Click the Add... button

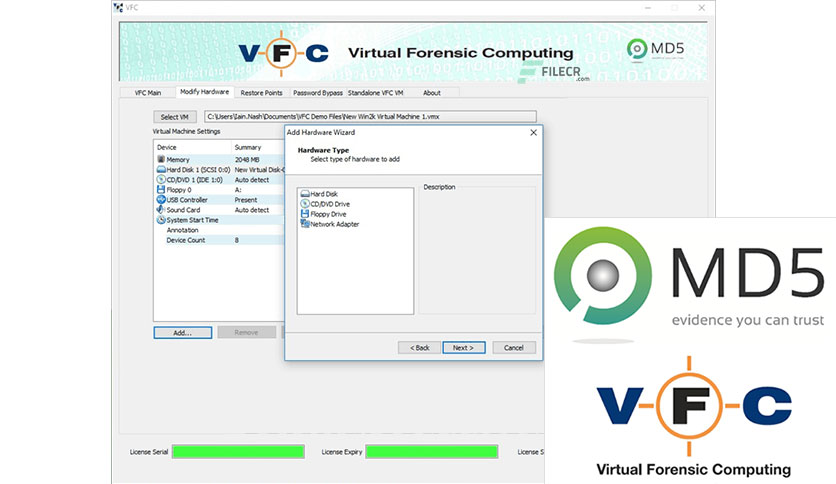(183, 333)
